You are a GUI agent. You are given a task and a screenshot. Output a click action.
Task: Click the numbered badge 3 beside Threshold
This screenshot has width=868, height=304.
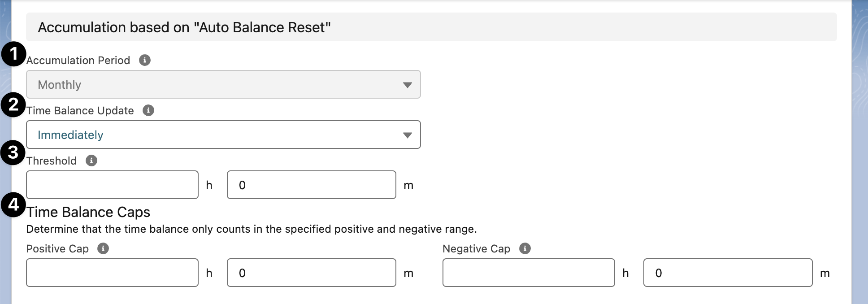coord(13,152)
